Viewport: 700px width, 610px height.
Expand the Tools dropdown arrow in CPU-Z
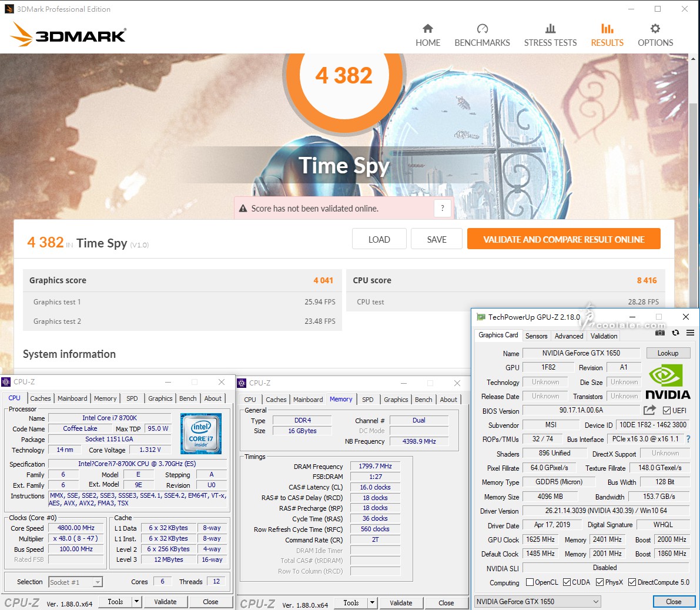136,602
